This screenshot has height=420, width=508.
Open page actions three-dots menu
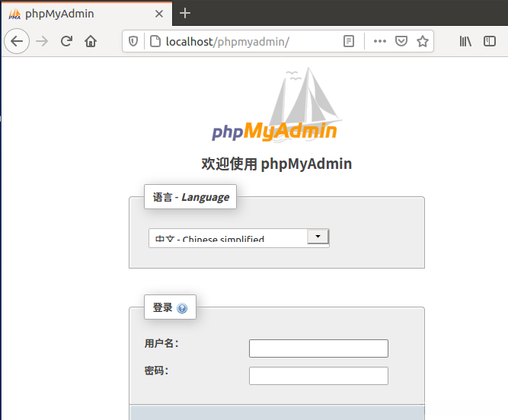coord(380,41)
